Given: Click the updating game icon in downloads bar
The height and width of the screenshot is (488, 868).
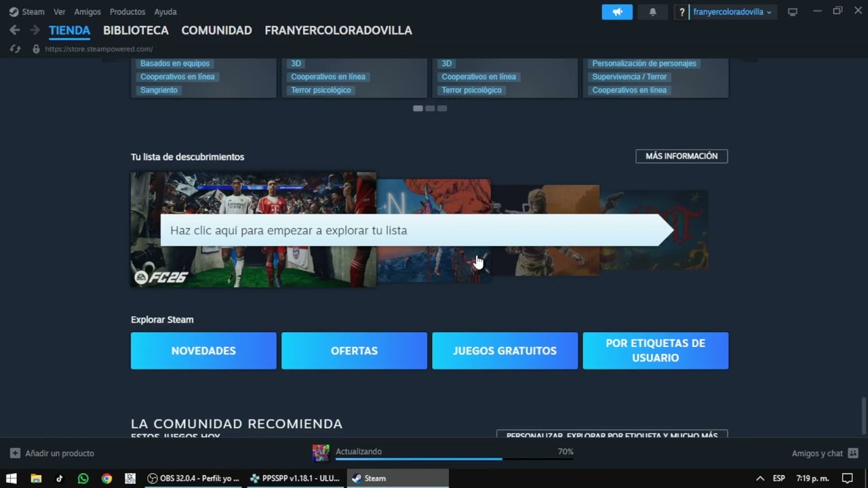Looking at the screenshot, I should click(x=321, y=453).
